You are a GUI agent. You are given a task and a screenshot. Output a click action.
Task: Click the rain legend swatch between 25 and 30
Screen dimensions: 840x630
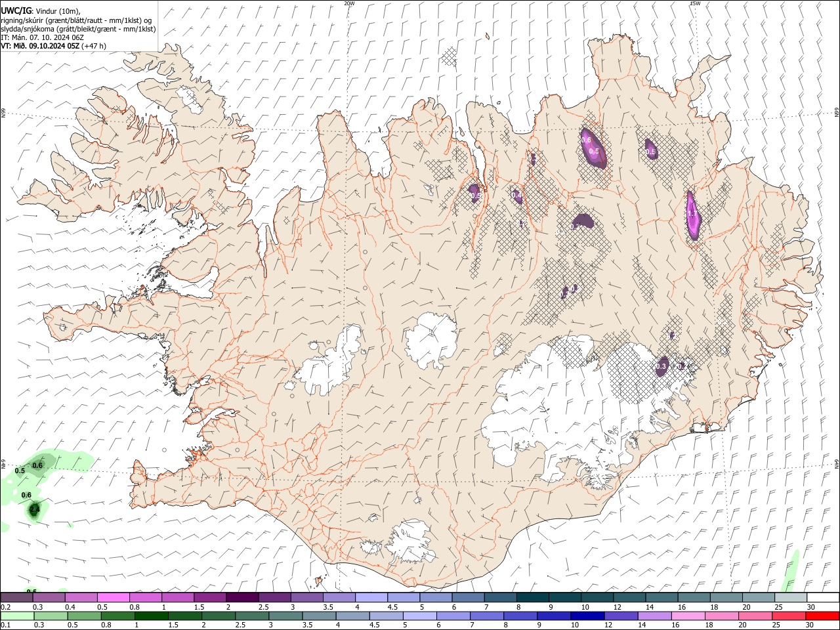pyautogui.click(x=789, y=616)
